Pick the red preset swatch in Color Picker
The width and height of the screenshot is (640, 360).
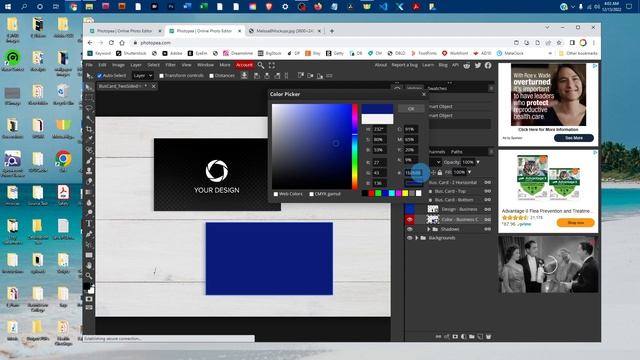point(371,193)
